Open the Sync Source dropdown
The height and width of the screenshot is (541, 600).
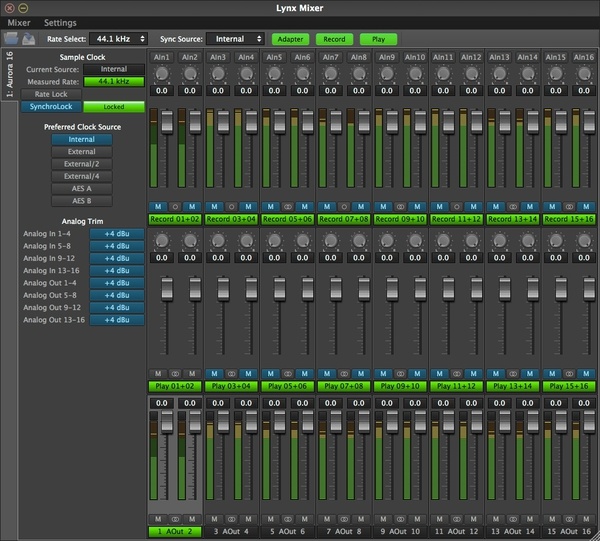235,39
